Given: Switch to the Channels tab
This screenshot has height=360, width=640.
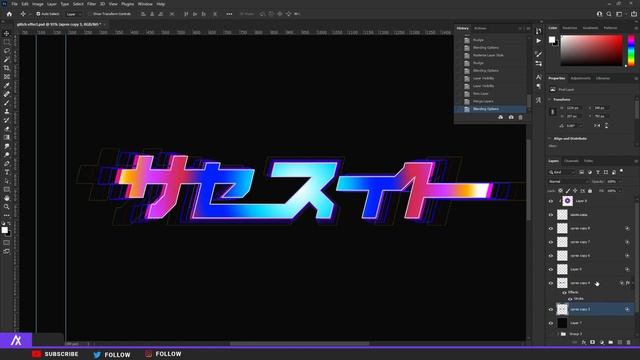Looking at the screenshot, I should click(571, 161).
